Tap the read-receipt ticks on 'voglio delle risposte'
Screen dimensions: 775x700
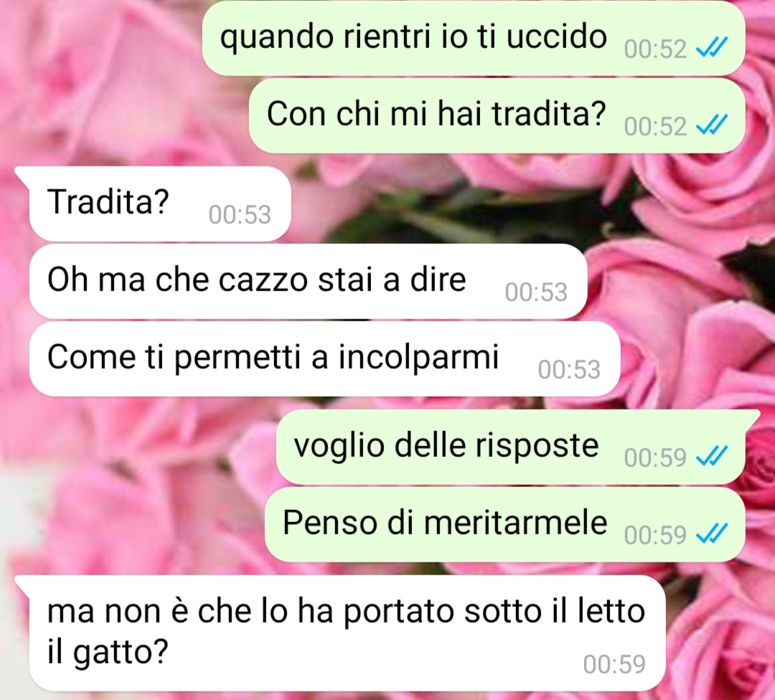click(x=712, y=456)
